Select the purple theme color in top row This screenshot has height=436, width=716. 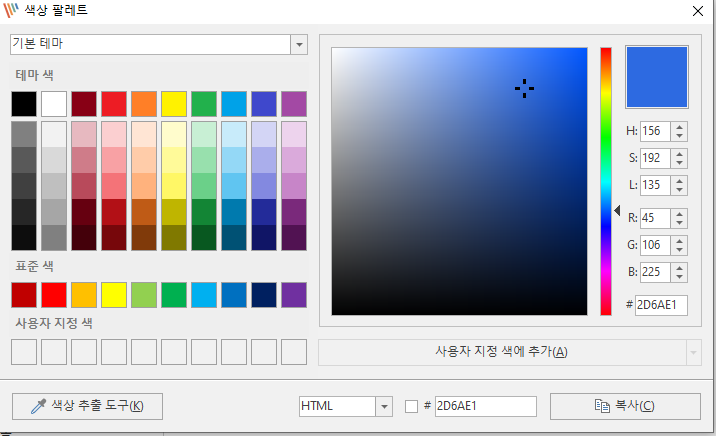tap(294, 104)
